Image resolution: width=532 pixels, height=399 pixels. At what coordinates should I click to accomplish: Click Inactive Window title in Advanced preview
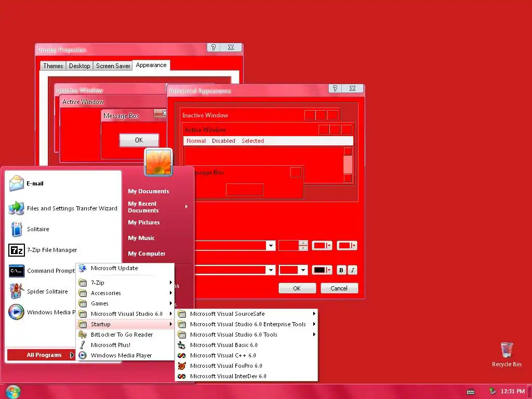(x=205, y=115)
